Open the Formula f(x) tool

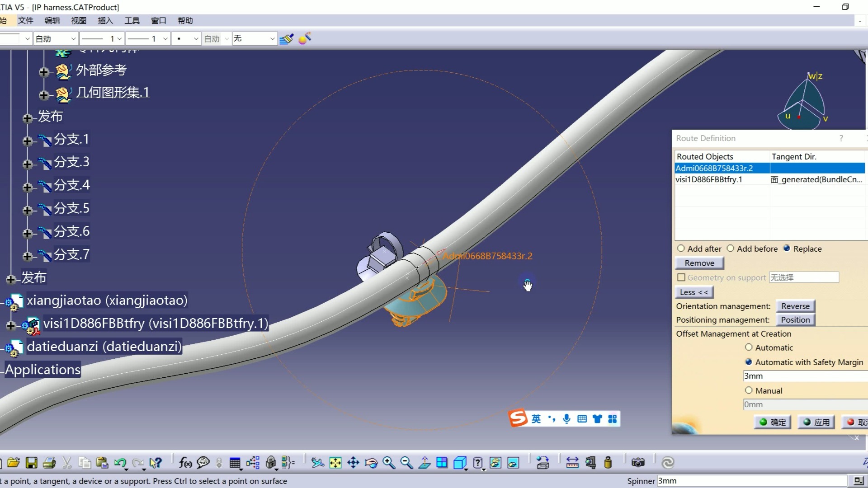[185, 462]
